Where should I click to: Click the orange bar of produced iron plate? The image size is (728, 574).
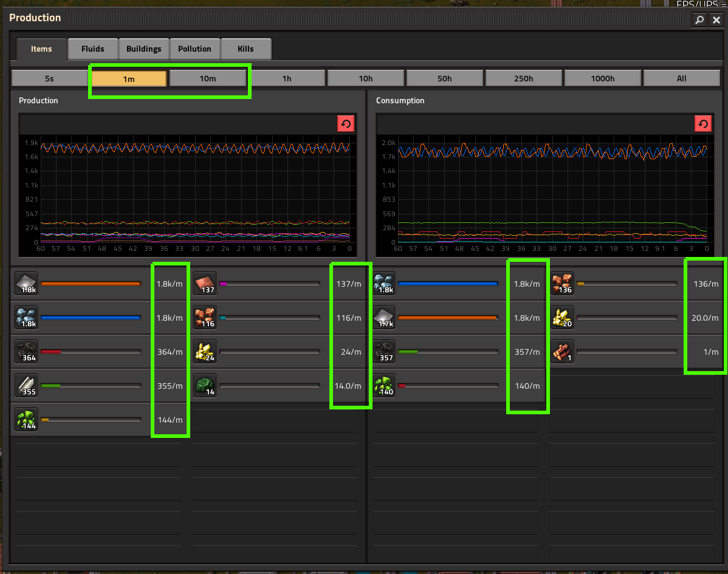tap(91, 284)
